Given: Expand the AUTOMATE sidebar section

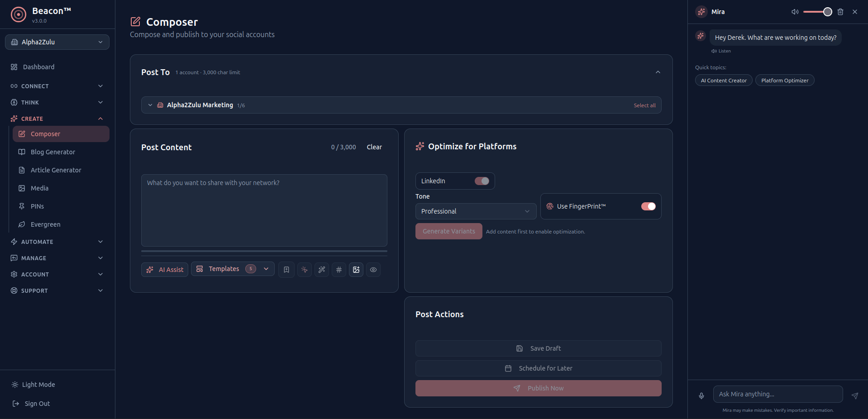Looking at the screenshot, I should (x=57, y=242).
